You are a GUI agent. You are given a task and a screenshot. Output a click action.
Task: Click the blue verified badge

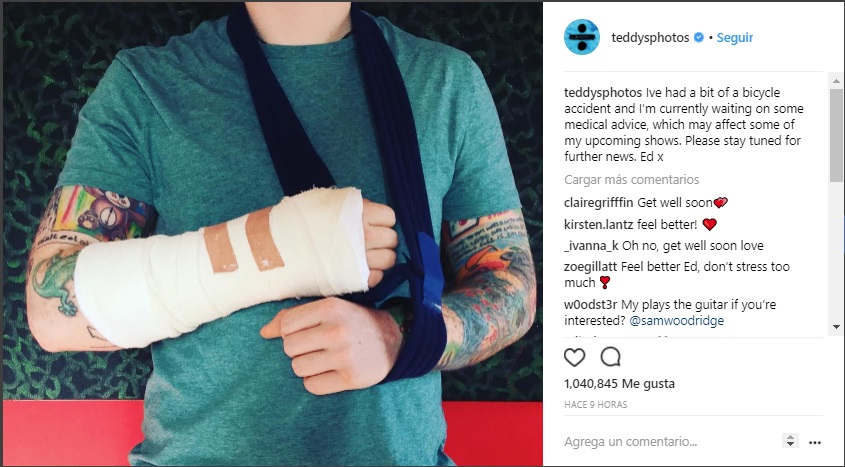pyautogui.click(x=699, y=37)
